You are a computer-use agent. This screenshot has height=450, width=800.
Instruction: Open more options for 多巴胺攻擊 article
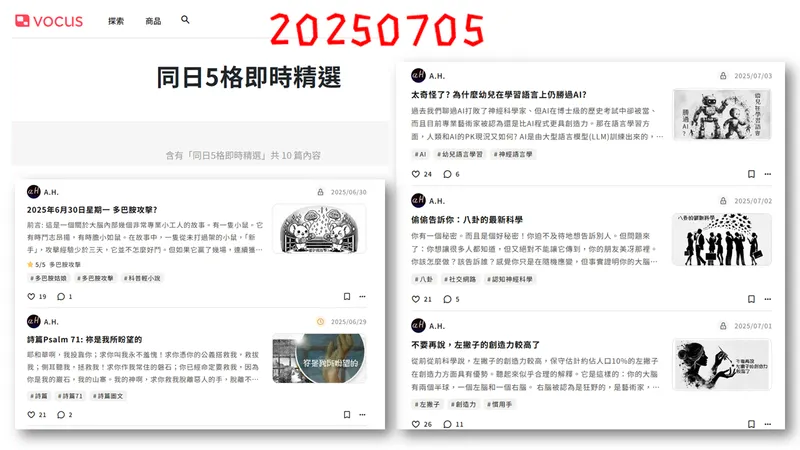(x=362, y=296)
